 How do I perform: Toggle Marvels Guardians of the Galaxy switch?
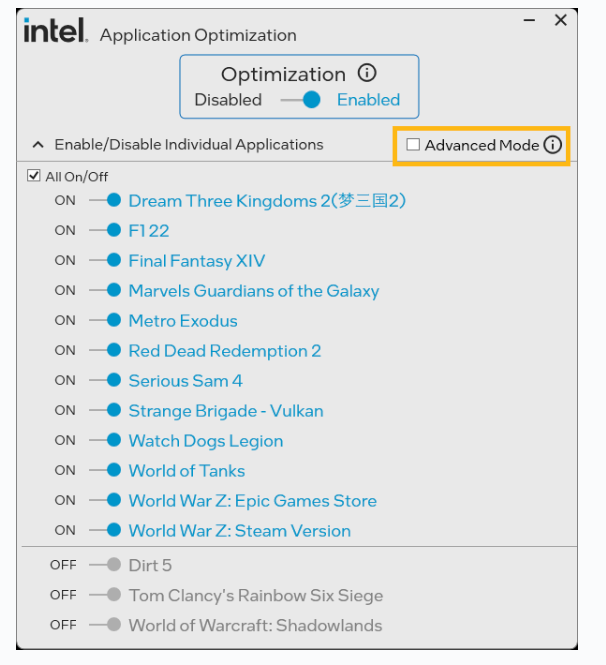[105, 290]
